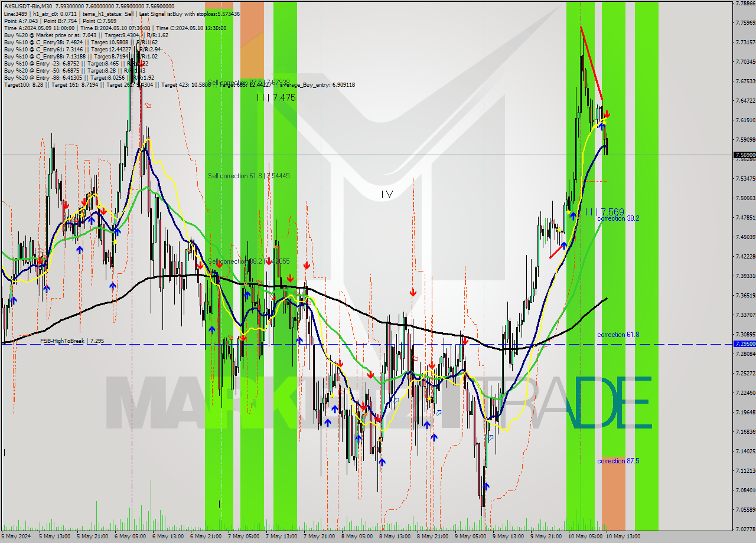Click the price label starting 7.6472

(x=745, y=100)
